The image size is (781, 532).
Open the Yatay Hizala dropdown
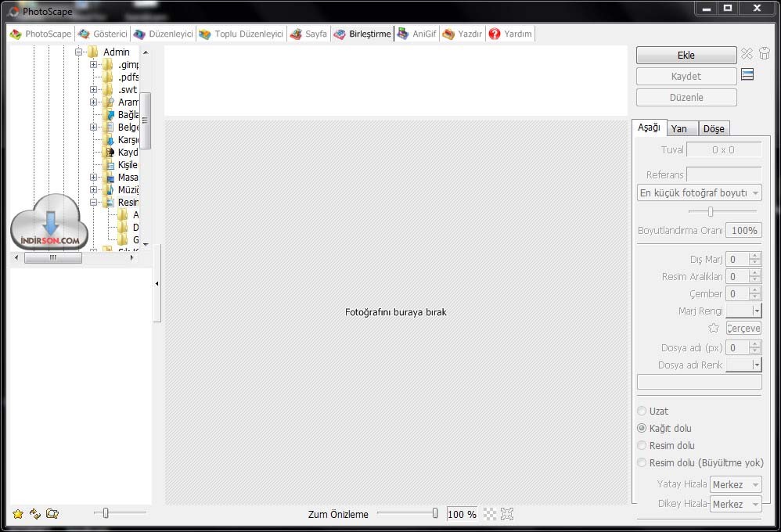pos(736,485)
